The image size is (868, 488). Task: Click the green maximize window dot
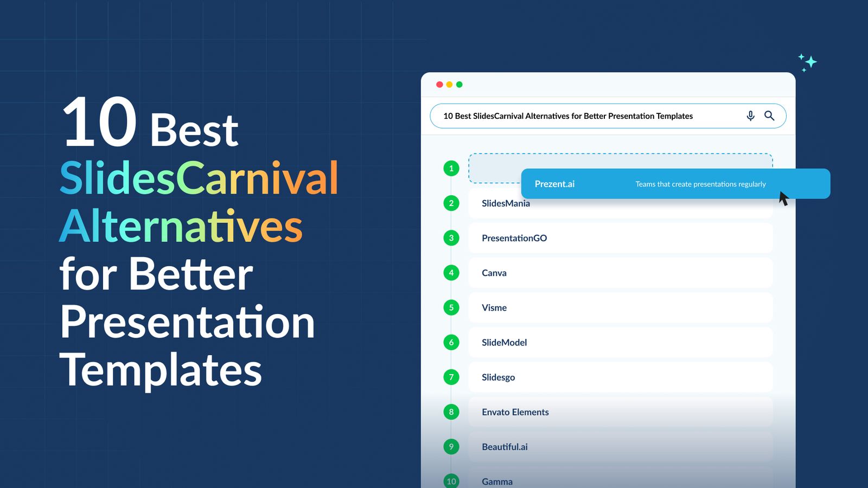pyautogui.click(x=459, y=85)
